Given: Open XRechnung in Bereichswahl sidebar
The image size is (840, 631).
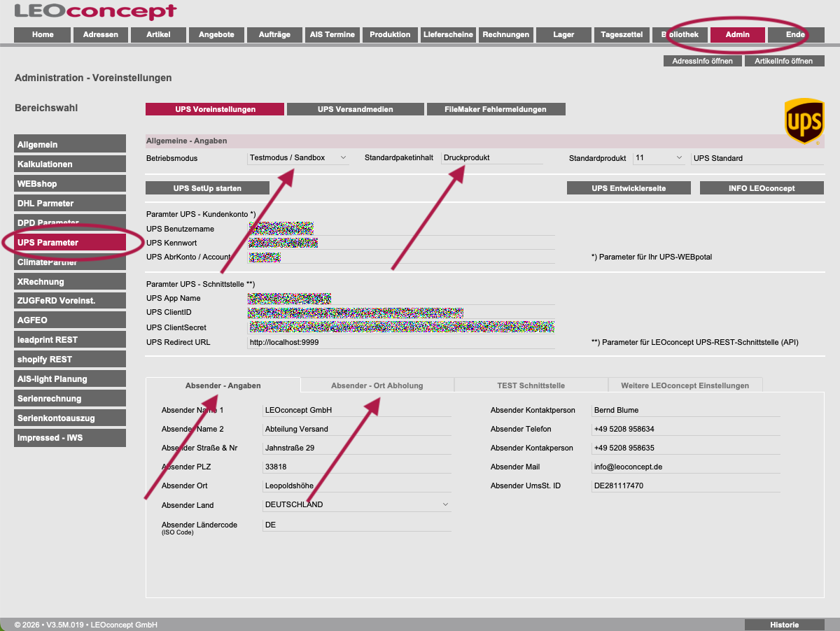Looking at the screenshot, I should (x=70, y=281).
